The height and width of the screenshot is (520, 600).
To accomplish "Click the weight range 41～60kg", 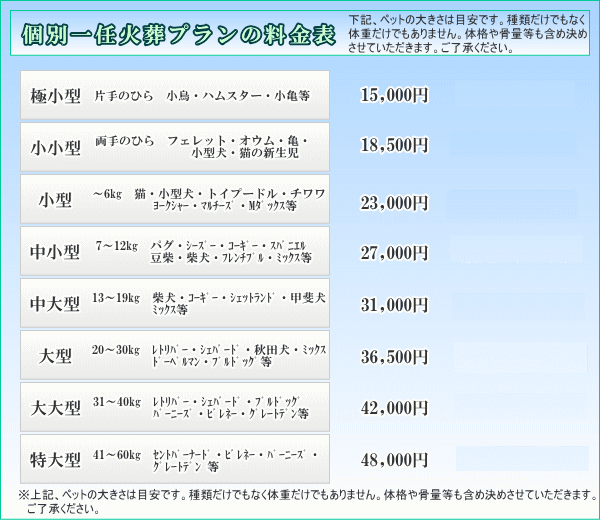I will click(117, 455).
